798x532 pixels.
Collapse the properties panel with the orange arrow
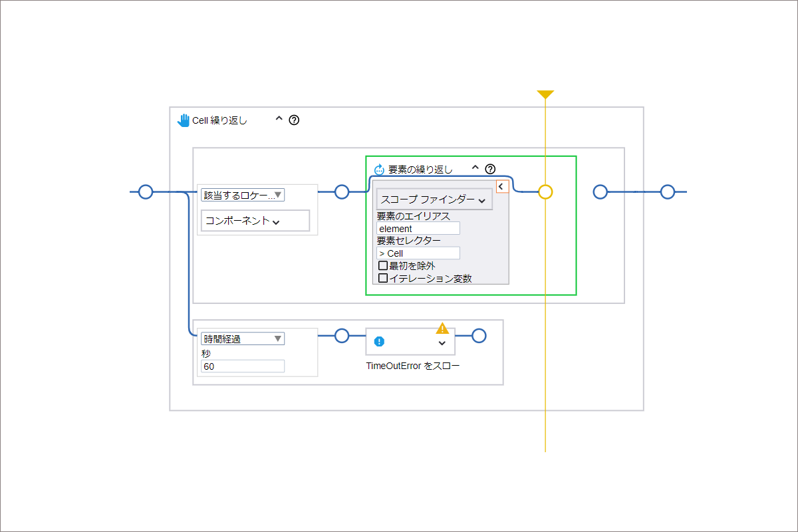pos(502,186)
